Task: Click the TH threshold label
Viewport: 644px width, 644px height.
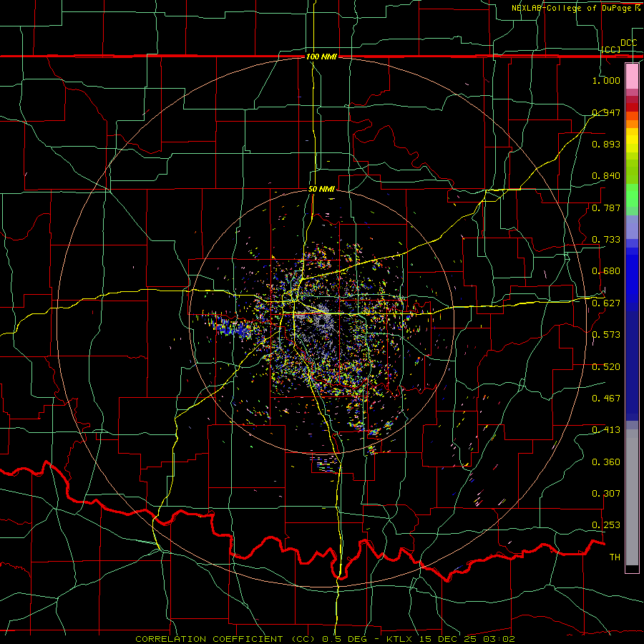Action: click(x=615, y=557)
